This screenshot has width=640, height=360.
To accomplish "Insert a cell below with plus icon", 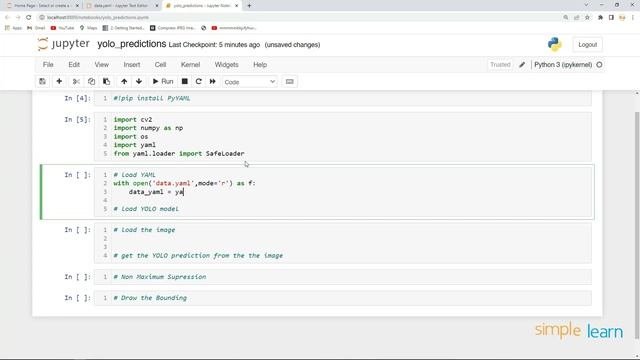I will pos(59,82).
